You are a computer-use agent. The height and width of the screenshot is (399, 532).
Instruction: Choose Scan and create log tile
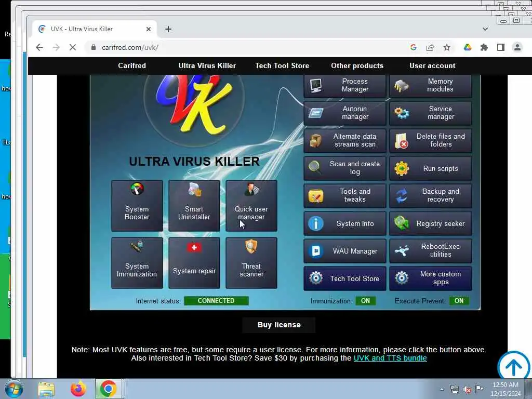tap(345, 168)
